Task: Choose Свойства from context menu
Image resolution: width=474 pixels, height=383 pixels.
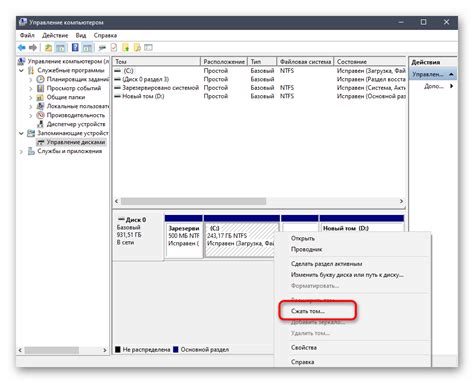Action: click(304, 347)
